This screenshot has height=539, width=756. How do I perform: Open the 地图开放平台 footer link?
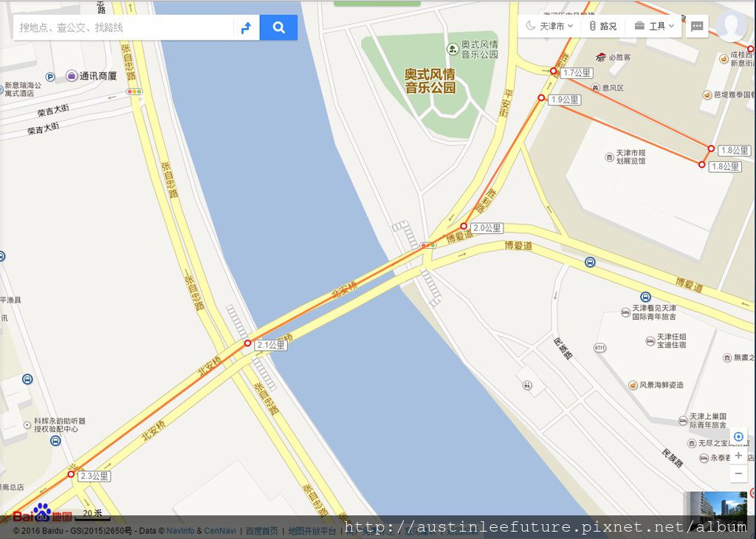click(312, 531)
